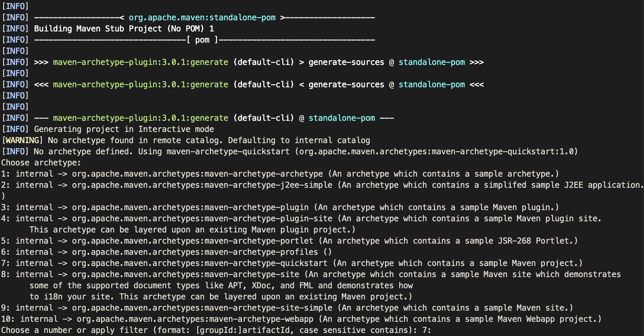Click the yellow WARNING label
Viewport: 644px width, 336px height.
(22, 140)
